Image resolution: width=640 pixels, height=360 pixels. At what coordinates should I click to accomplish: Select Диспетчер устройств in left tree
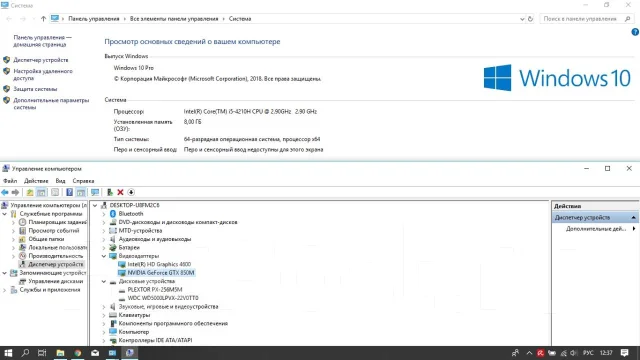[56, 264]
